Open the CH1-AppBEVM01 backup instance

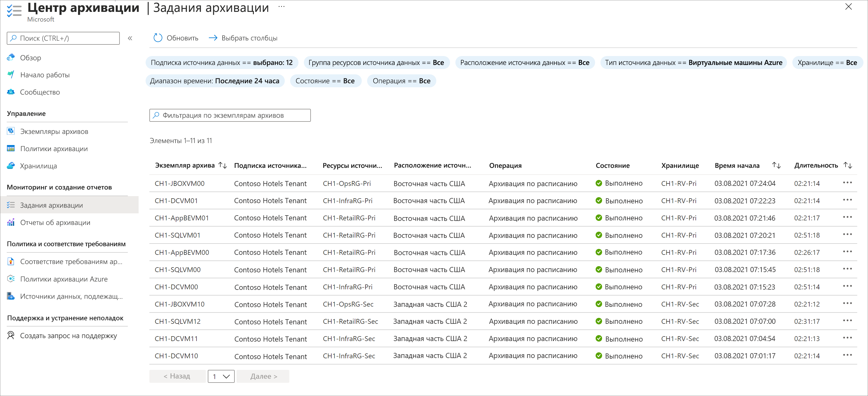(182, 218)
